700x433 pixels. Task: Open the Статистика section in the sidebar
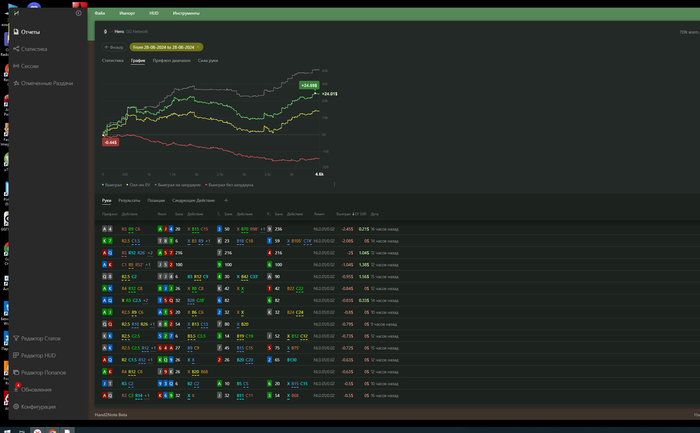coord(33,48)
